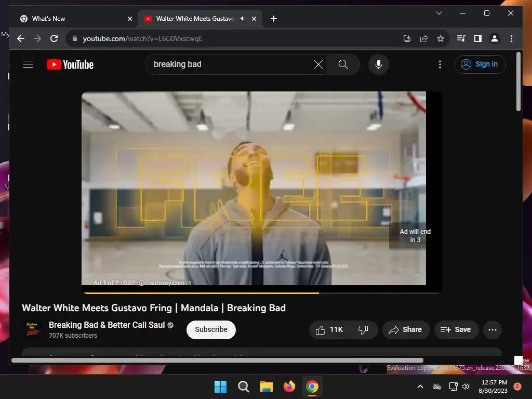
Task: Open YouTube settings three-dot menu
Action: [x=440, y=64]
